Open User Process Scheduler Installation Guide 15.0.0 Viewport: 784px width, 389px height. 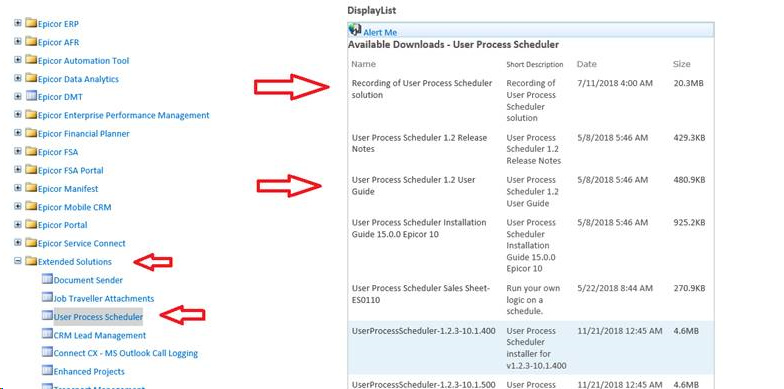(x=419, y=228)
